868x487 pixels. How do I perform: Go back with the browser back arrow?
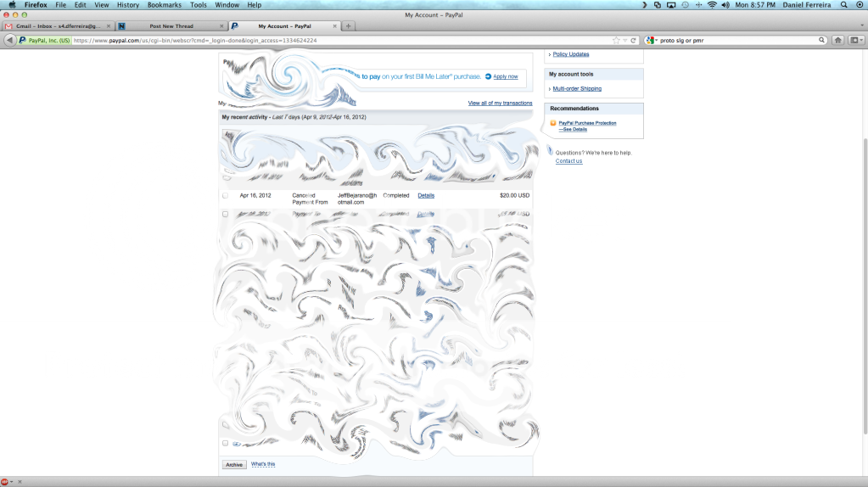tap(9, 40)
